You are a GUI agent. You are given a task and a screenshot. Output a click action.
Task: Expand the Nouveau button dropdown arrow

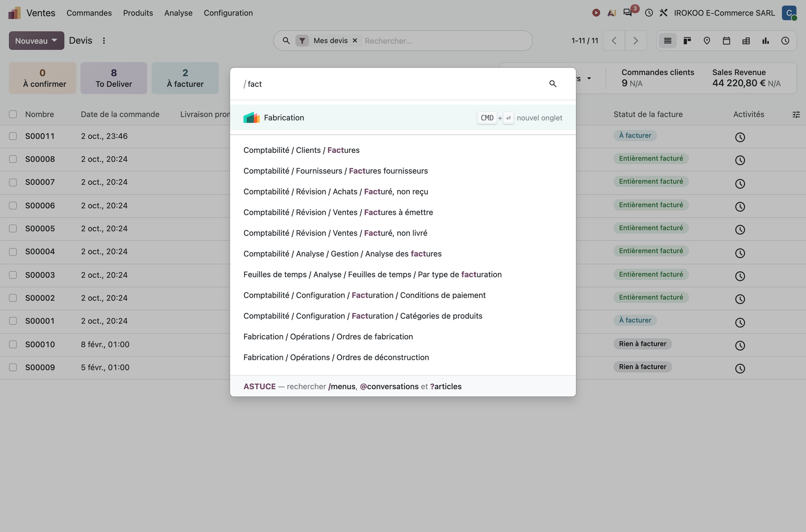click(55, 41)
